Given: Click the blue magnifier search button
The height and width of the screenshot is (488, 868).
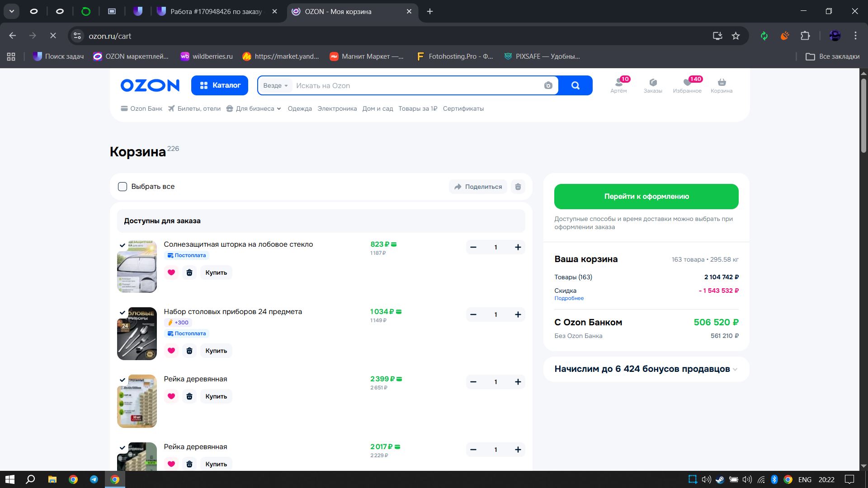Looking at the screenshot, I should pyautogui.click(x=575, y=86).
